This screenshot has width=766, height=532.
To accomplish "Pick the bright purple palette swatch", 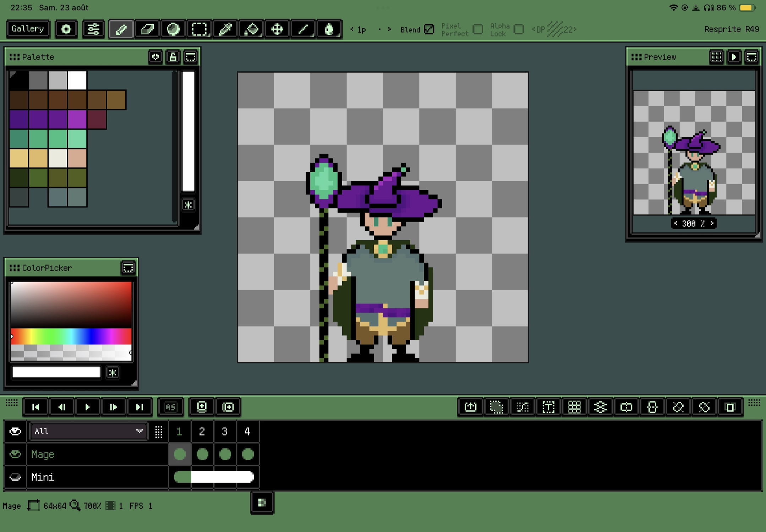I will tap(77, 119).
